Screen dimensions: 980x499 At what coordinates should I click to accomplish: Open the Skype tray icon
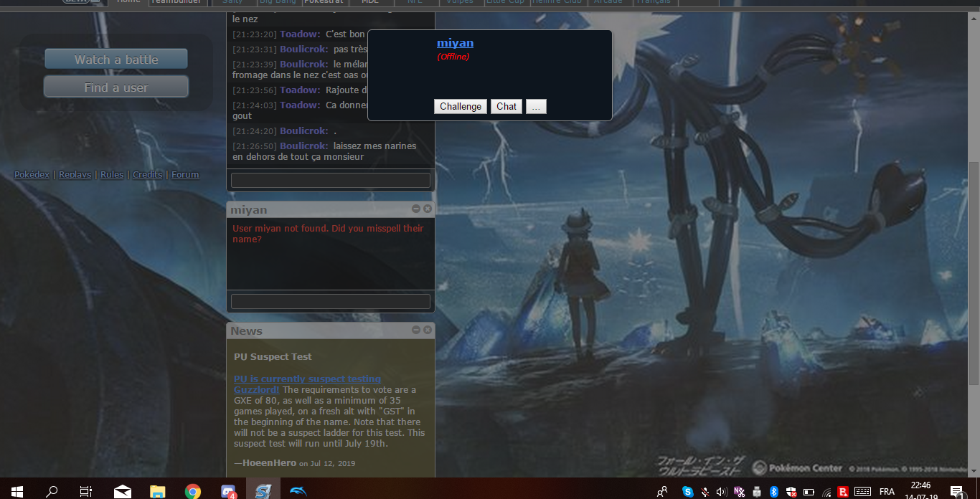point(688,492)
